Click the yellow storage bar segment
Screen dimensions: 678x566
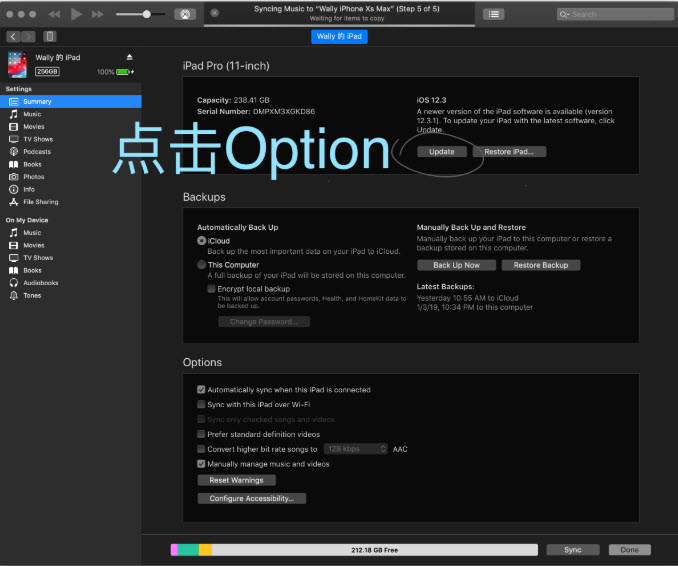(205, 550)
